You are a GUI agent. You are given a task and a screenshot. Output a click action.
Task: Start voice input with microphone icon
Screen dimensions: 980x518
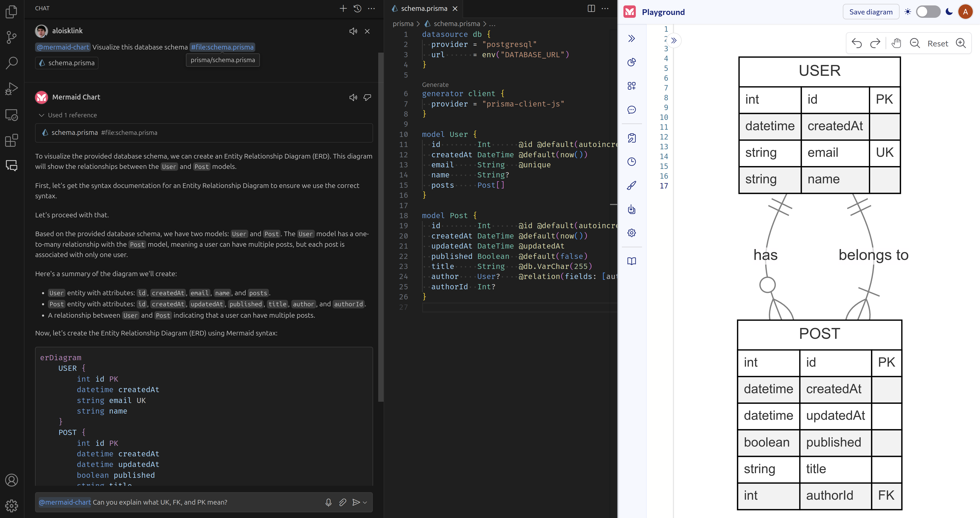tap(329, 503)
